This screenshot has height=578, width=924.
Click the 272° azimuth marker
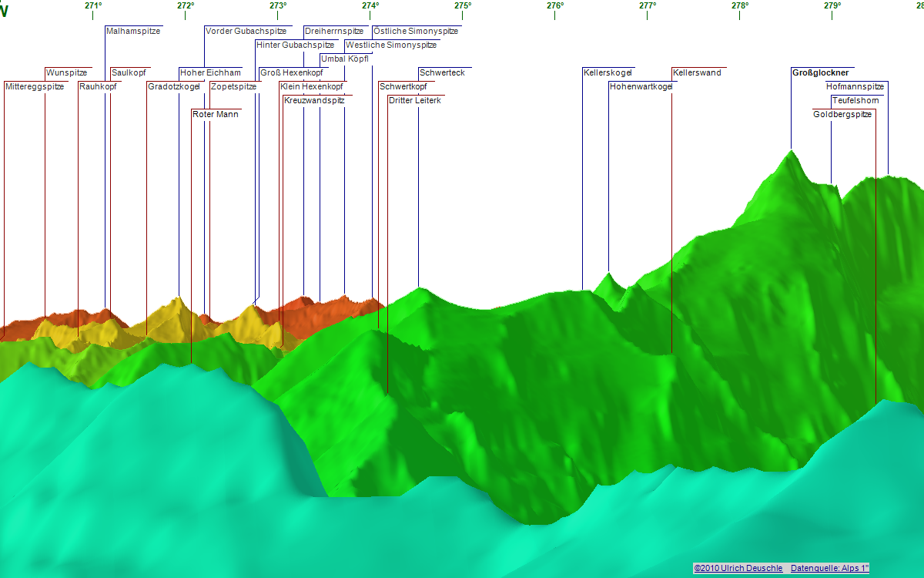point(186,5)
